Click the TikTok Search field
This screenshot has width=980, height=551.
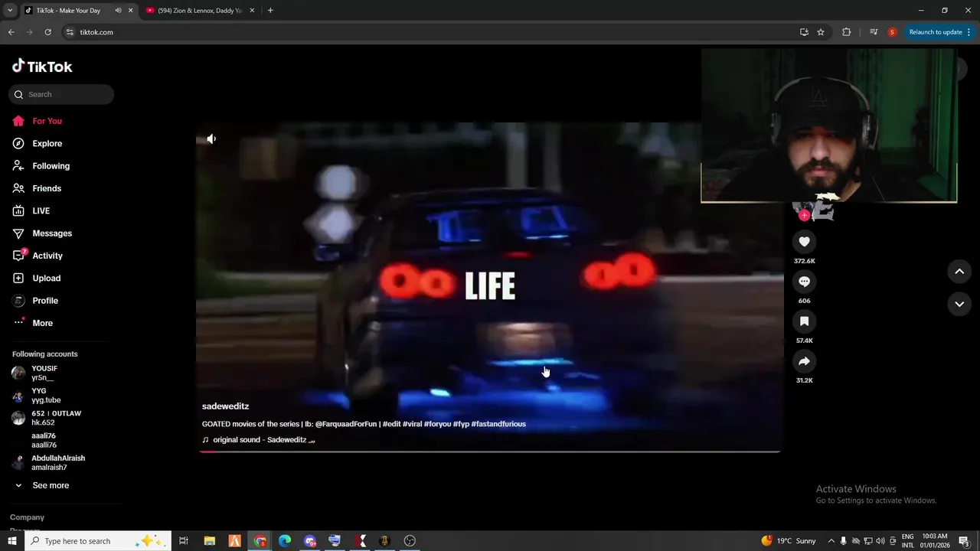pos(61,94)
